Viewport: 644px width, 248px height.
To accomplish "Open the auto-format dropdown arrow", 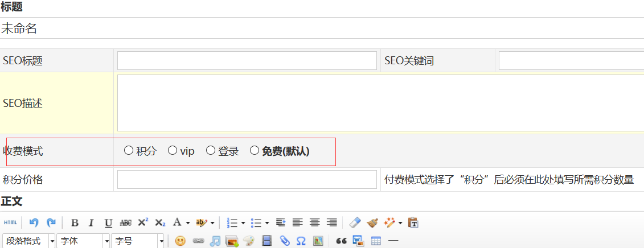I will [x=400, y=223].
